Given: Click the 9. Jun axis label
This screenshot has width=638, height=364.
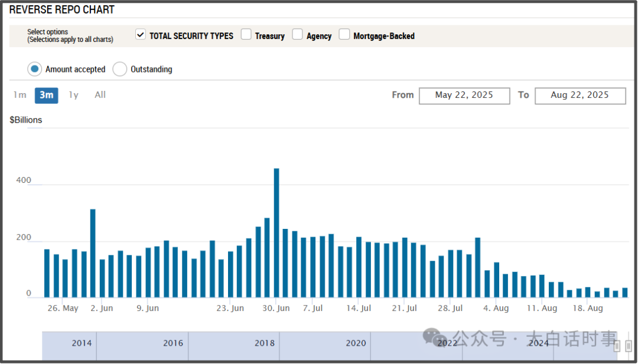Looking at the screenshot, I should (148, 309).
